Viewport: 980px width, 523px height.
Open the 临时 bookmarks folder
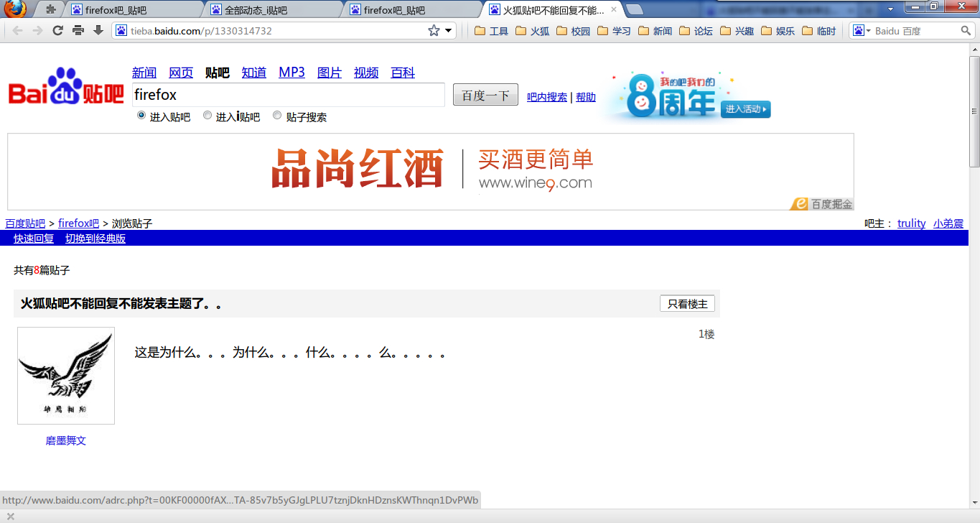(819, 31)
